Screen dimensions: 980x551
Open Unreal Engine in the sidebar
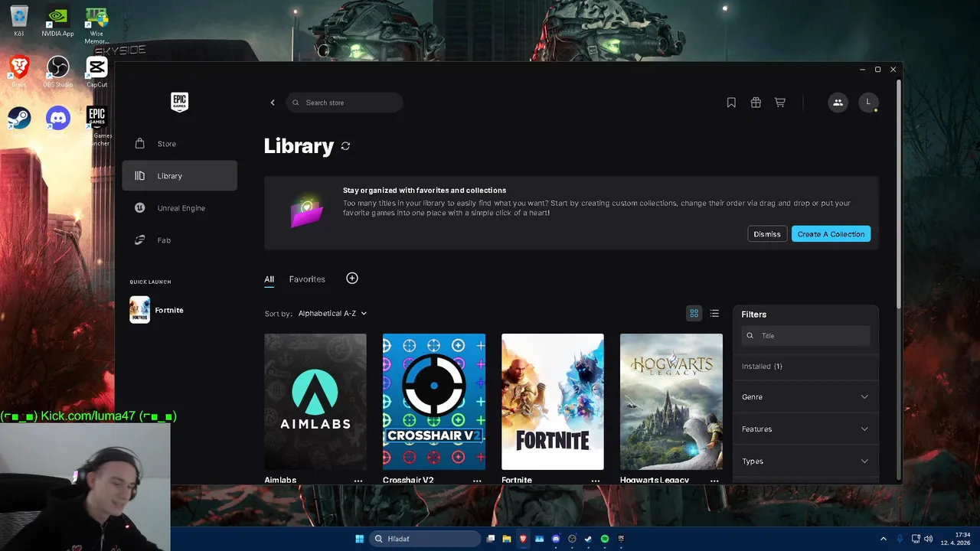[179, 208]
